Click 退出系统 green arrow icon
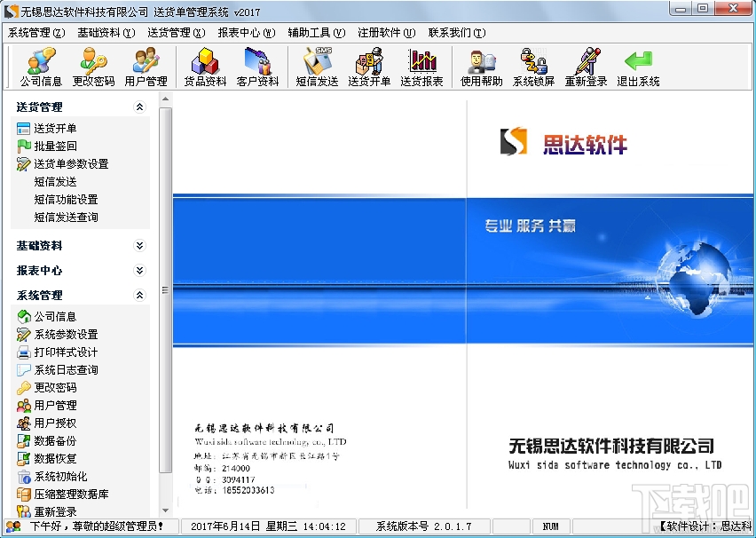 click(638, 67)
